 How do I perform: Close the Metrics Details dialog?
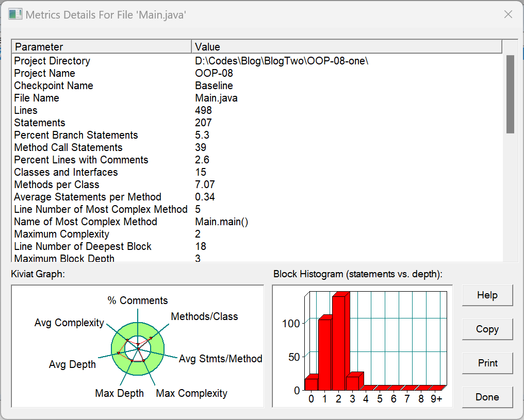508,14
